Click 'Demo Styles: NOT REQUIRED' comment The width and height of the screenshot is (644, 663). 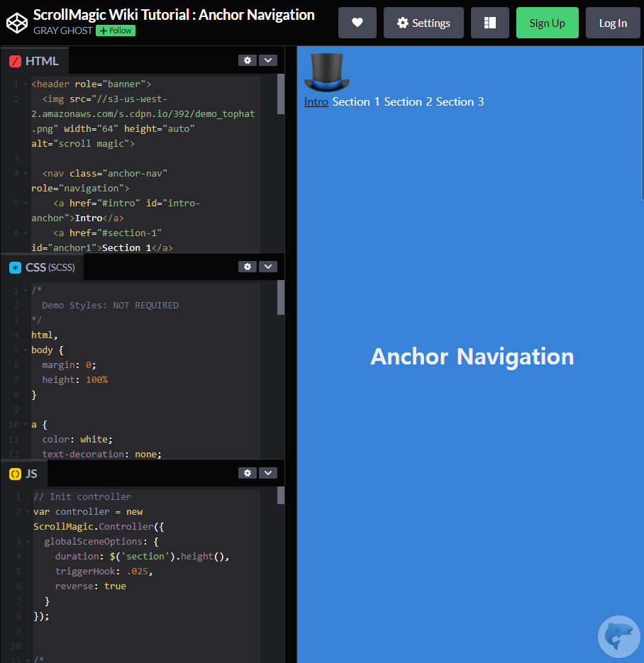[x=111, y=306]
